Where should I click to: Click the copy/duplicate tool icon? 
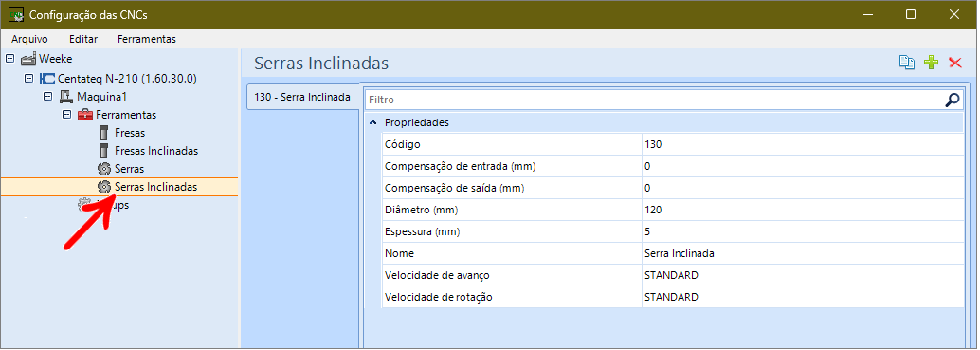pyautogui.click(x=907, y=63)
